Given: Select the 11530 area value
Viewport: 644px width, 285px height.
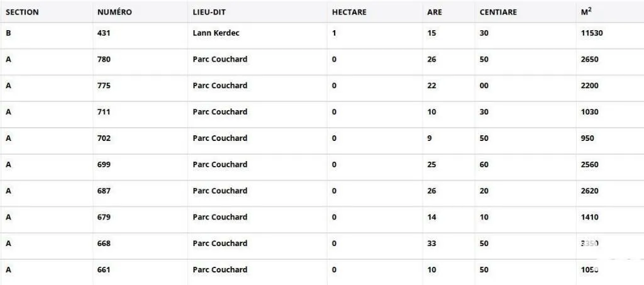Looking at the screenshot, I should [592, 33].
